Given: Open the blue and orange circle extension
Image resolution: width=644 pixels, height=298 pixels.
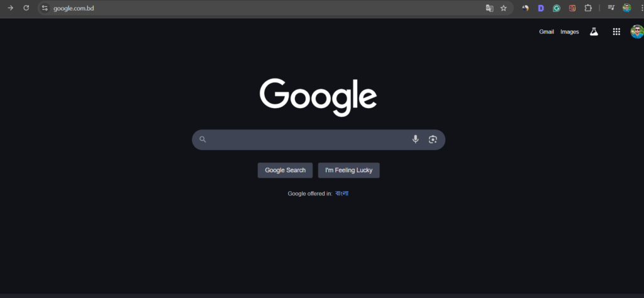Looking at the screenshot, I should [525, 8].
